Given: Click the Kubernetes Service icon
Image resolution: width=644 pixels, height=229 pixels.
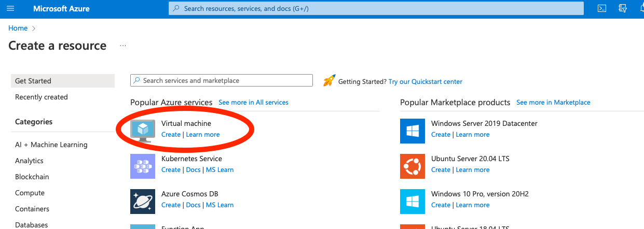Looking at the screenshot, I should click(143, 166).
